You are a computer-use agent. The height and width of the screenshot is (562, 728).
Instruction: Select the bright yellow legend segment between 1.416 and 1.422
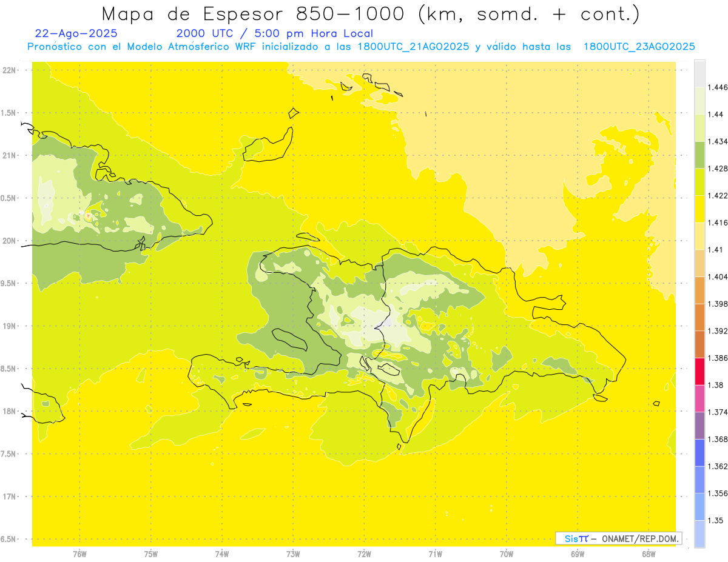click(x=699, y=209)
